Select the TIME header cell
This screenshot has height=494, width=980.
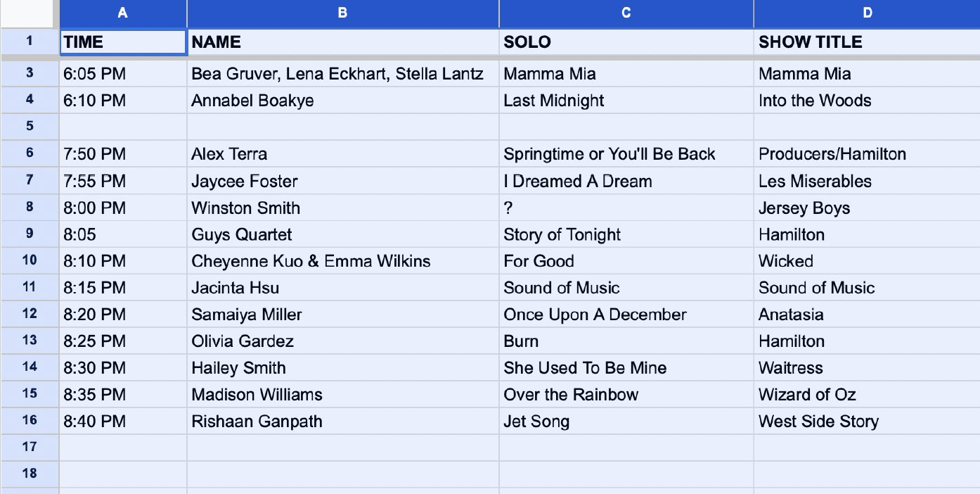point(123,42)
